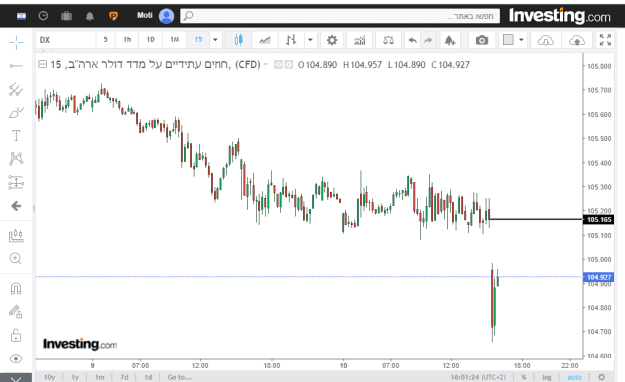Image resolution: width=625 pixels, height=382 pixels.
Task: Toggle fullscreen chart mode
Action: click(605, 40)
